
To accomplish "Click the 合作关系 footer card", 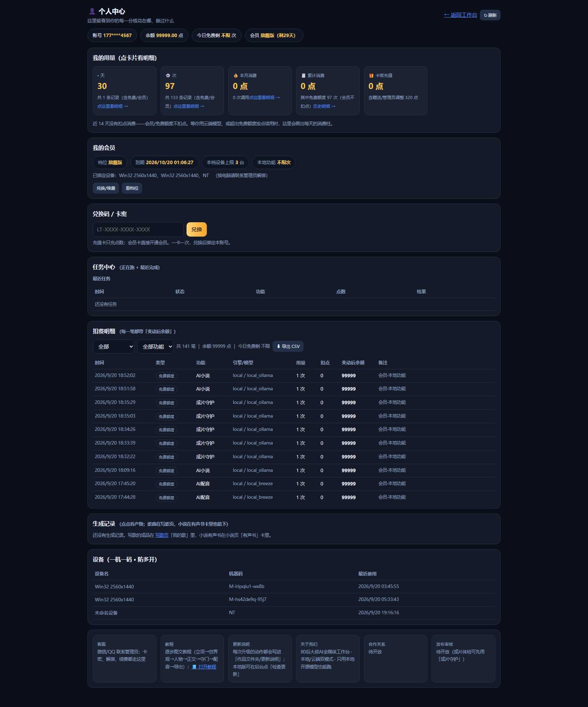I will (395, 659).
